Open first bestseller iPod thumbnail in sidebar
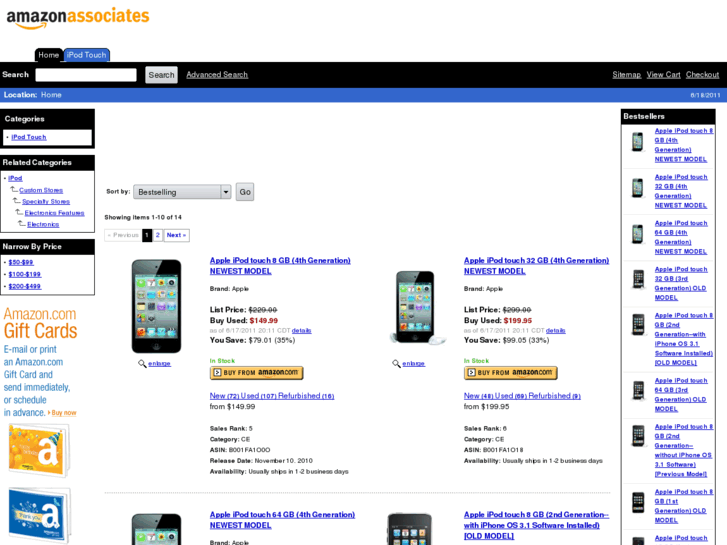This screenshot has width=727, height=545. [x=637, y=141]
